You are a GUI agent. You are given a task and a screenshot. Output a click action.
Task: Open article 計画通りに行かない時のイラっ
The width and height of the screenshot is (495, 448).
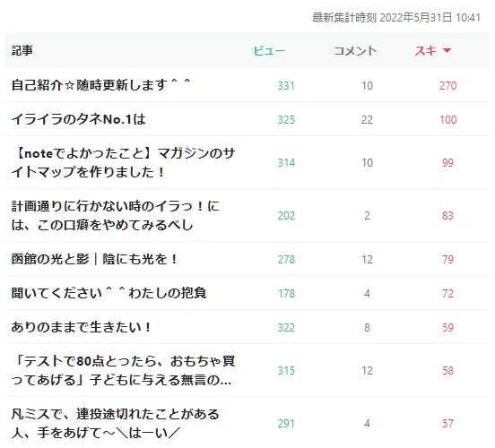115,215
